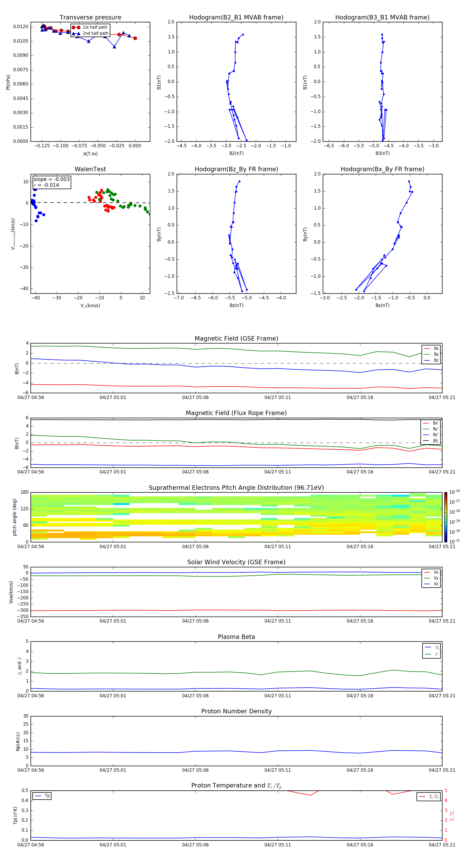Select the Bx' legend entry in Flux Rope plot
The width and height of the screenshot is (473, 868).
click(431, 423)
